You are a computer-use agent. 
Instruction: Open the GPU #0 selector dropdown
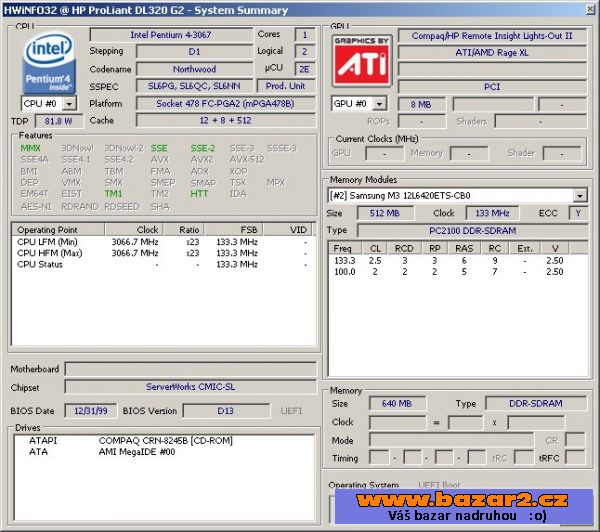pyautogui.click(x=379, y=103)
